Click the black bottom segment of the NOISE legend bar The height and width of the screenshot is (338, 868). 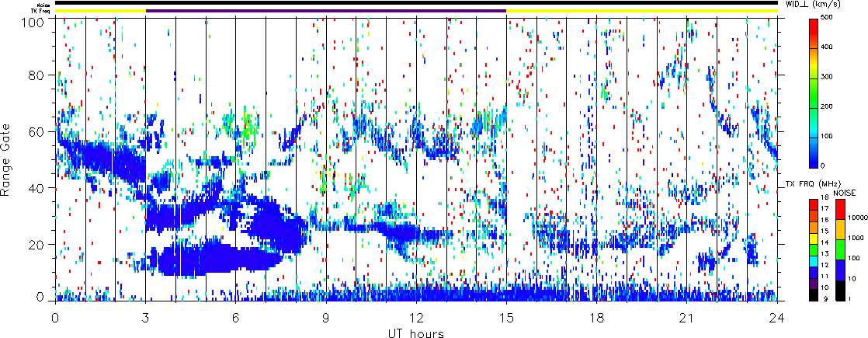(x=839, y=291)
